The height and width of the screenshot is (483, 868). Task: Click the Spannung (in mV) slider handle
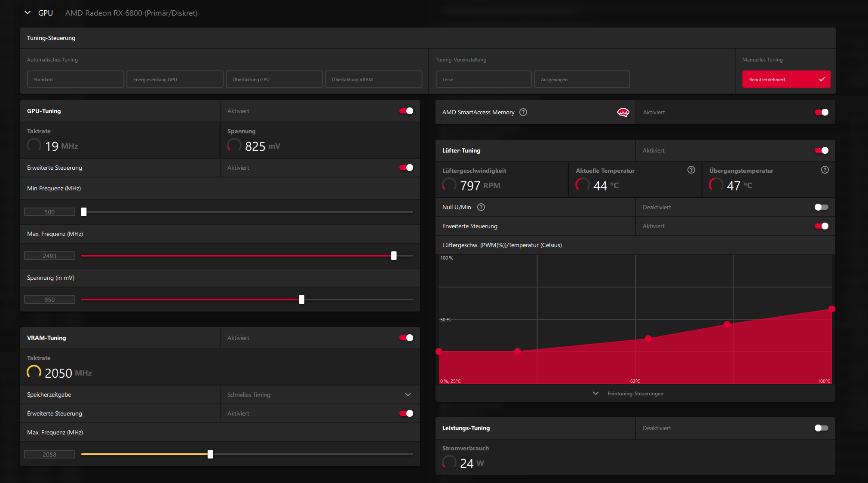click(301, 300)
